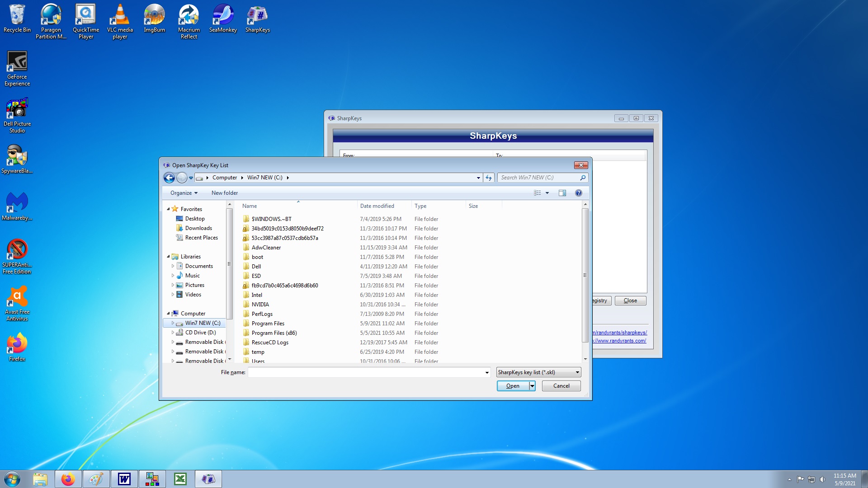Click into the File name field
868x488 pixels.
pyautogui.click(x=366, y=372)
